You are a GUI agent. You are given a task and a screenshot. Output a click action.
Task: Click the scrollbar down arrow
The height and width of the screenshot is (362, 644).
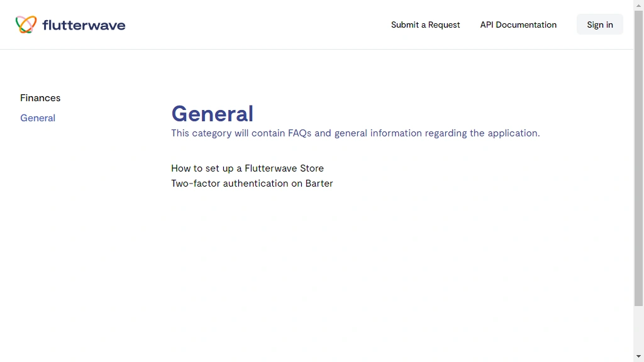point(639,357)
